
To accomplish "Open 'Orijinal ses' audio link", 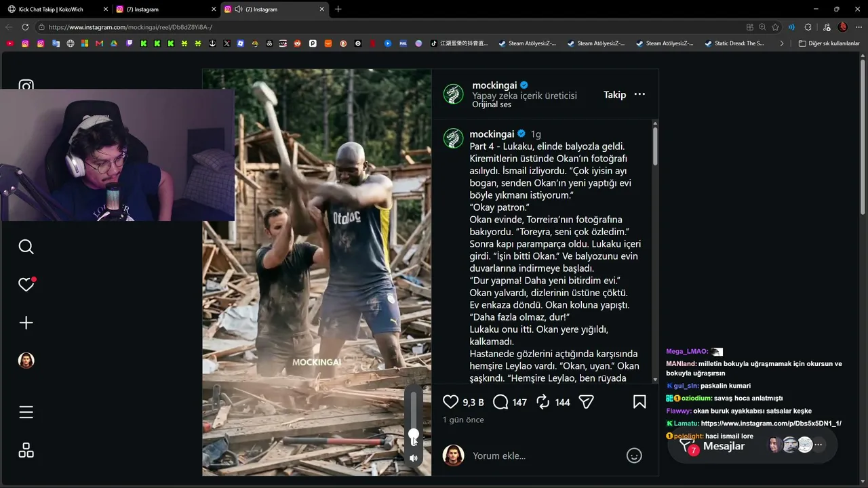I will click(492, 104).
